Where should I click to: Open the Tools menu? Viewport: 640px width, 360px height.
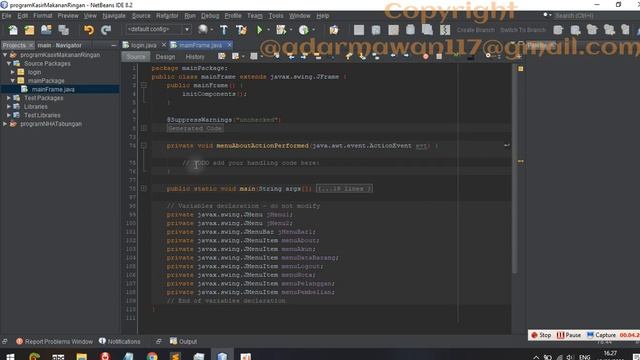coord(276,16)
